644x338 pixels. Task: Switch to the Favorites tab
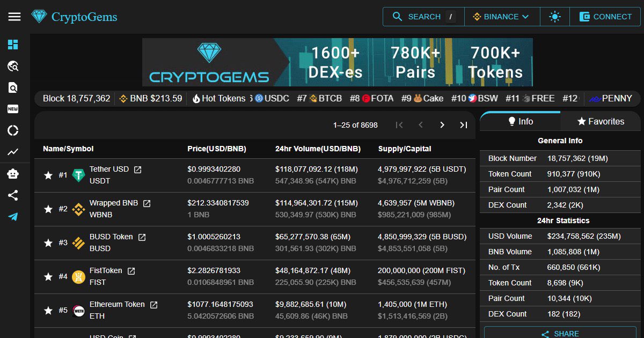point(600,121)
